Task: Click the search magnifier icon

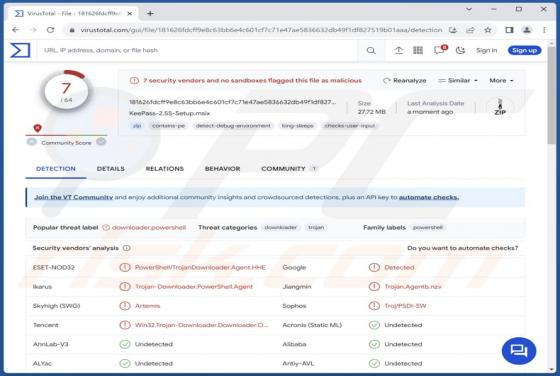Action: coord(371,51)
